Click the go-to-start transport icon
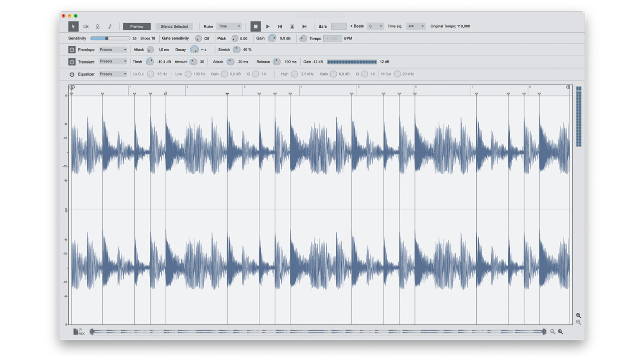 click(280, 26)
